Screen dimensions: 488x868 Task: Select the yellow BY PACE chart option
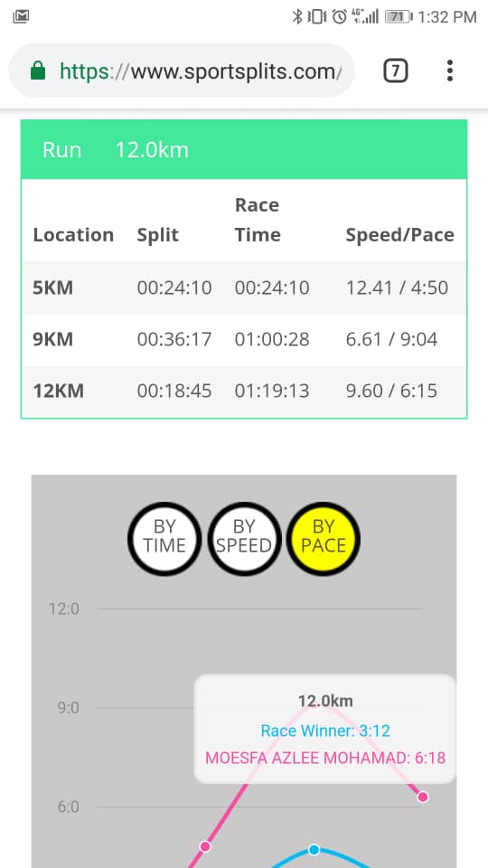pos(324,538)
